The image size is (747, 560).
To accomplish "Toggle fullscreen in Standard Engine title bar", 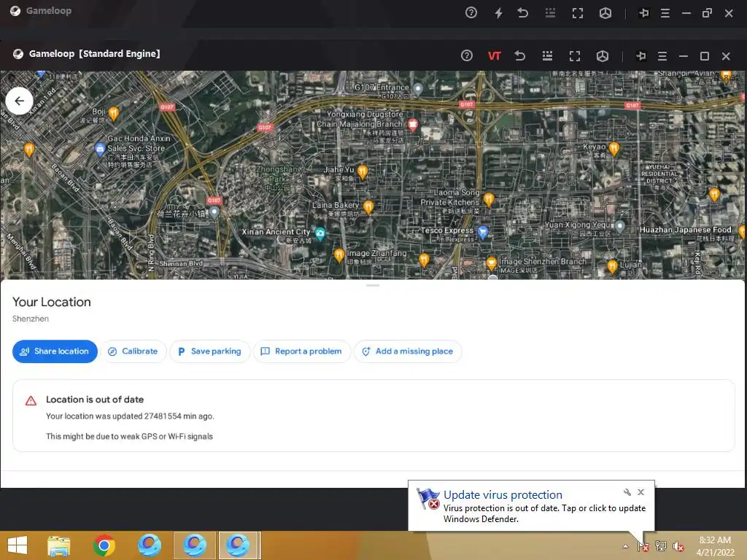I will (x=575, y=55).
